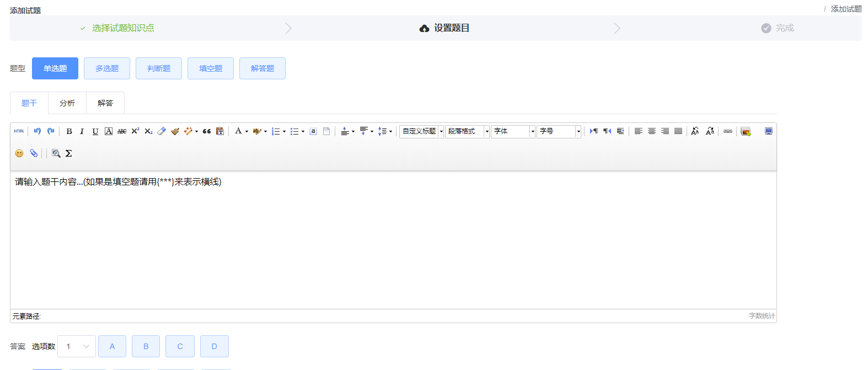Select the format painter brush

coord(175,131)
